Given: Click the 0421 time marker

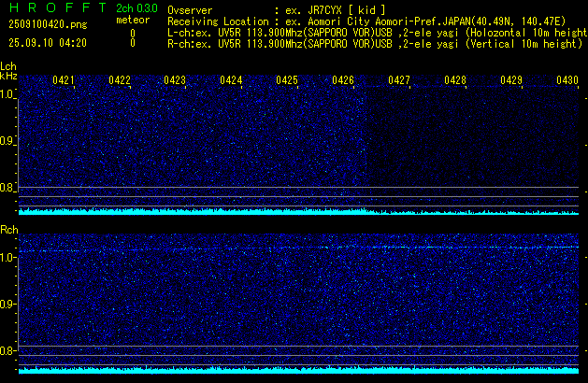Looking at the screenshot, I should click(x=64, y=80).
